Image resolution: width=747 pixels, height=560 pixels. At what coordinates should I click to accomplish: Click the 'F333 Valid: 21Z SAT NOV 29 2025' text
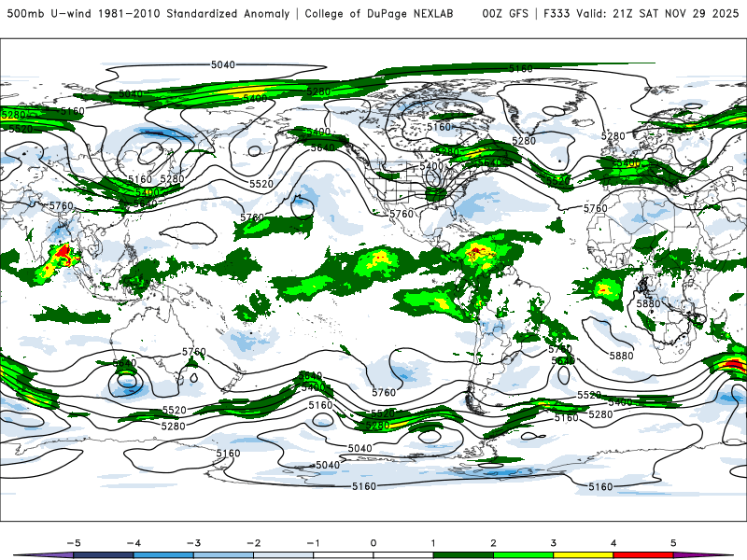pyautogui.click(x=641, y=13)
